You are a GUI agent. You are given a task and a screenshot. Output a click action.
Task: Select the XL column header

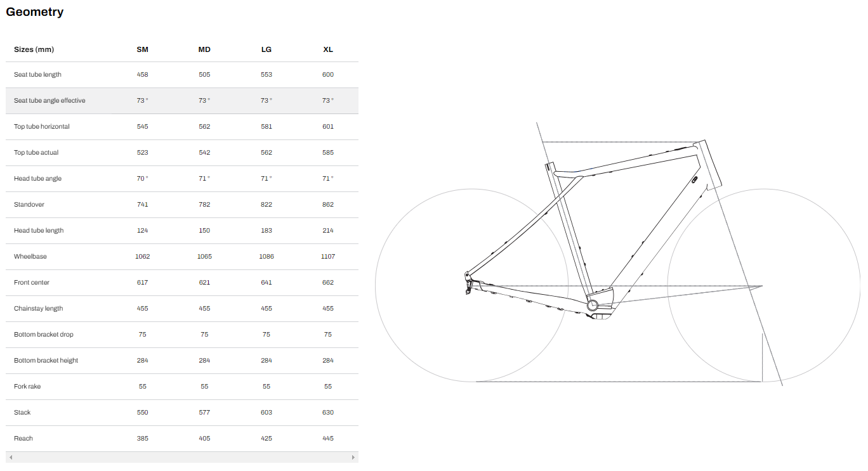coord(327,49)
